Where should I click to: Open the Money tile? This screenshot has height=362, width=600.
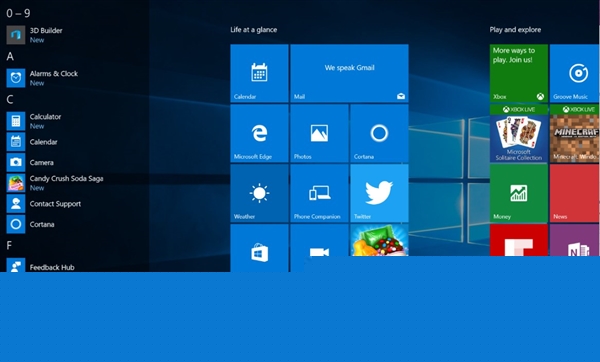[519, 193]
